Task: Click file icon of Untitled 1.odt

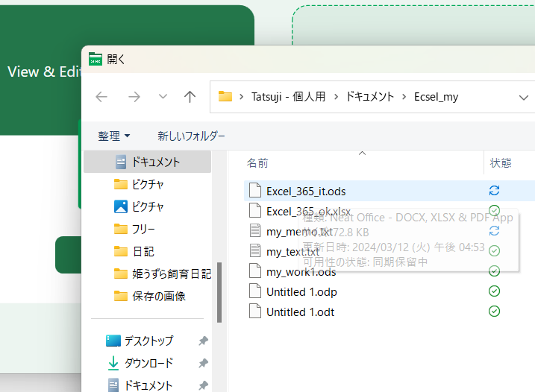Action: coord(255,311)
